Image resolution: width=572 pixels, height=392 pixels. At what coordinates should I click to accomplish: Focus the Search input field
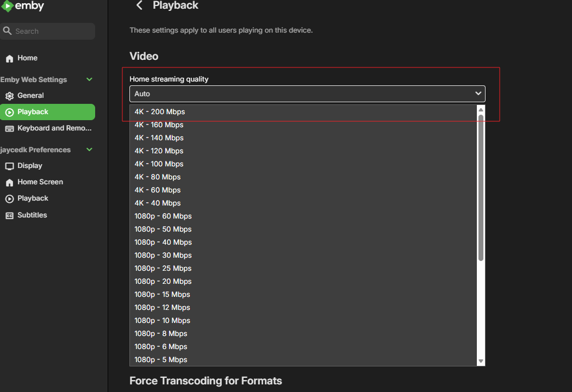coord(47,31)
